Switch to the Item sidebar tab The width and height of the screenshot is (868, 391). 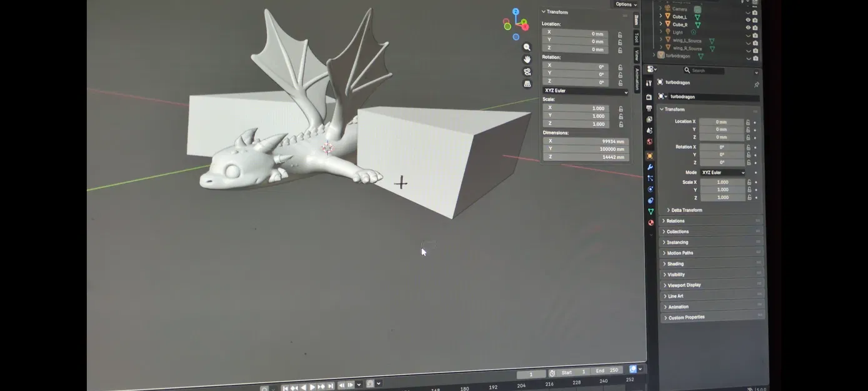(x=636, y=19)
